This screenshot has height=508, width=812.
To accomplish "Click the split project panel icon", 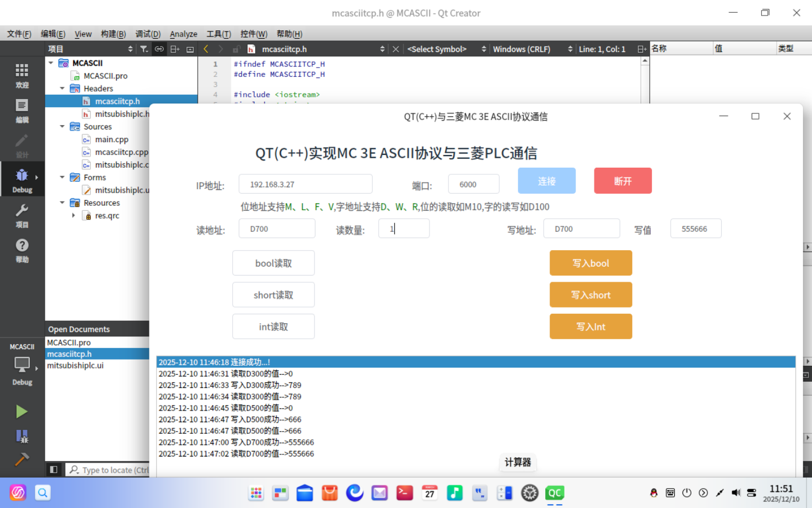I will click(x=175, y=49).
